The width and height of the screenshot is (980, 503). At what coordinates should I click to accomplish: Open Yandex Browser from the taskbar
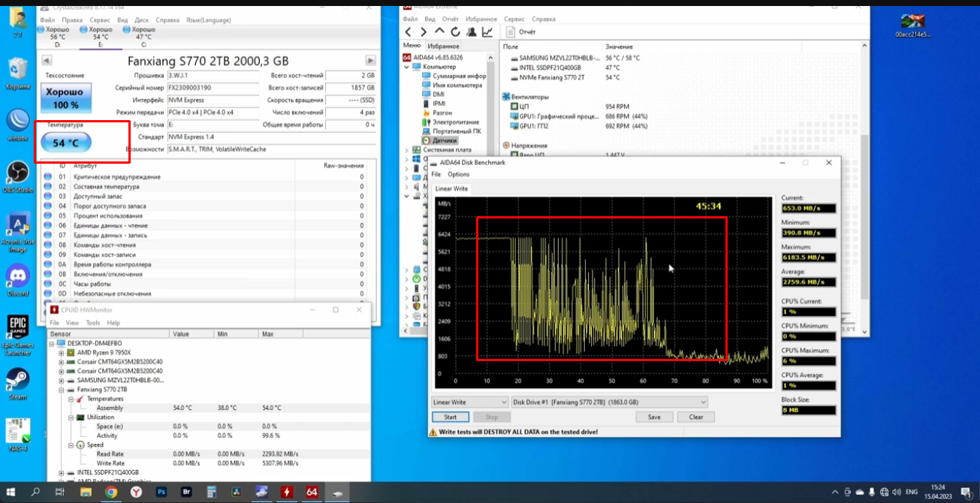(136, 492)
